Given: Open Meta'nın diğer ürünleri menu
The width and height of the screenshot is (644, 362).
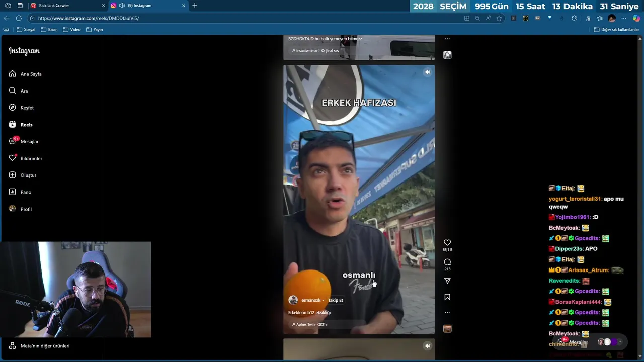Looking at the screenshot, I should coord(39,346).
